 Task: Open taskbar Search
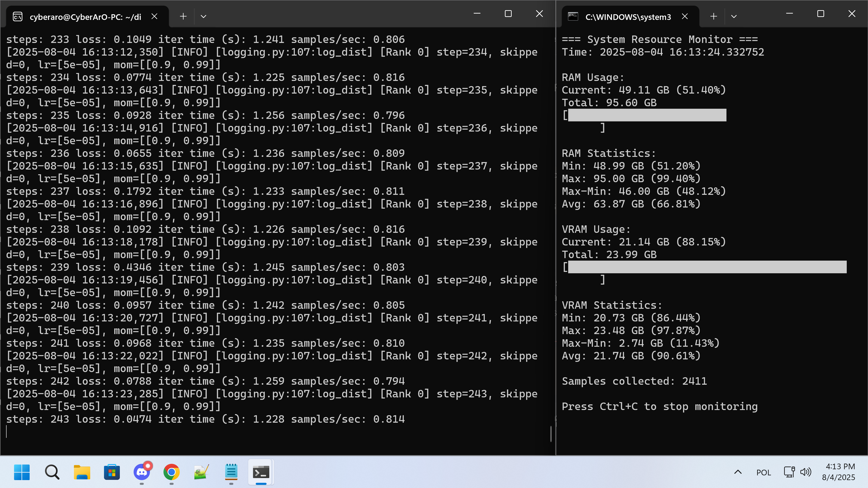(x=52, y=472)
